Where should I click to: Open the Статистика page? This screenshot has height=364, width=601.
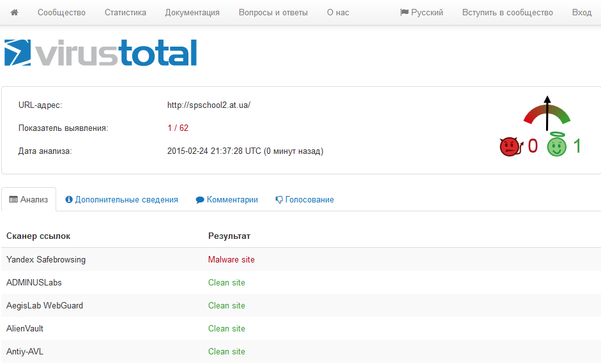[x=125, y=12]
